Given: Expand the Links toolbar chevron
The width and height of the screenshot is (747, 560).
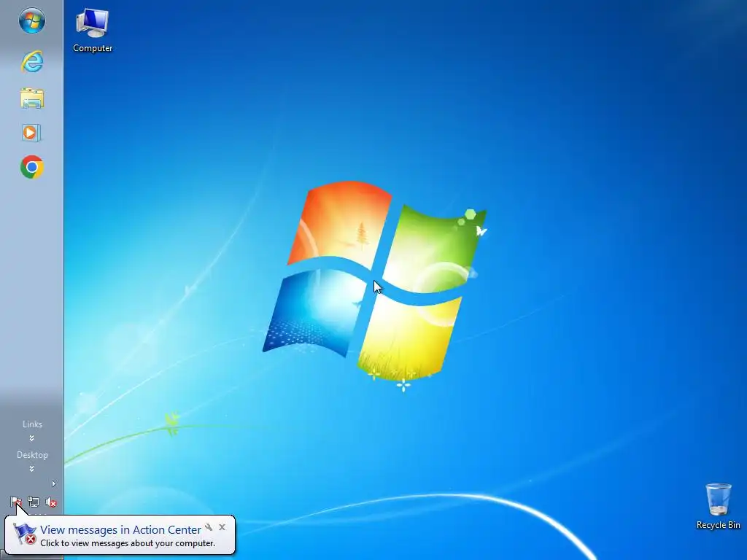Looking at the screenshot, I should click(x=32, y=438).
